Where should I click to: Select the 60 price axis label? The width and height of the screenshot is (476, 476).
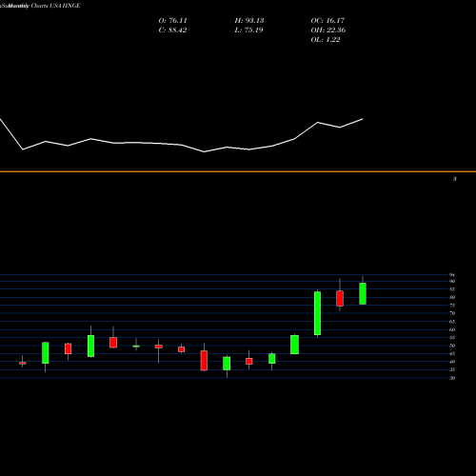[x=452, y=329]
